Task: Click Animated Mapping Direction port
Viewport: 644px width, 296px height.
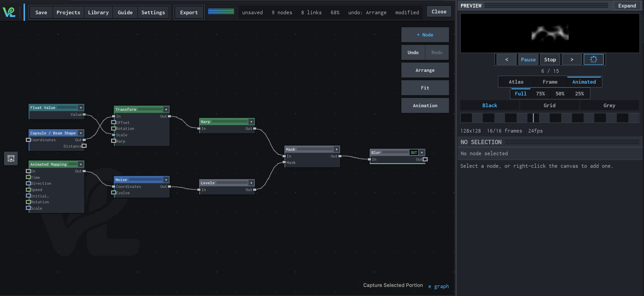Action: [28, 183]
